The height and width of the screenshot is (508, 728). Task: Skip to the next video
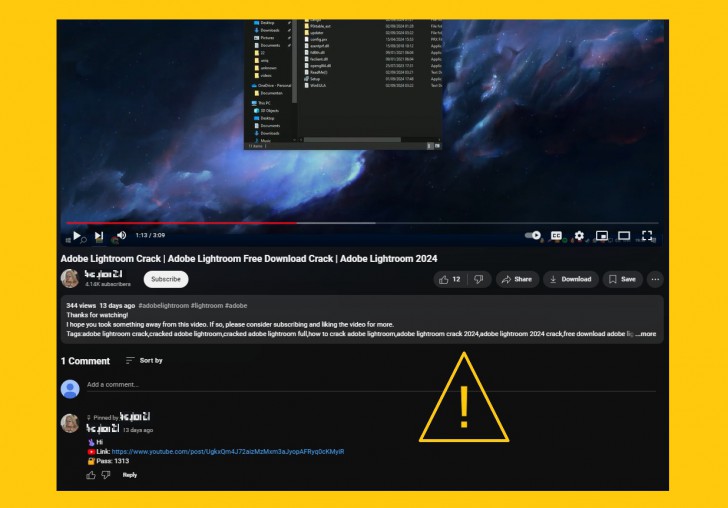99,235
